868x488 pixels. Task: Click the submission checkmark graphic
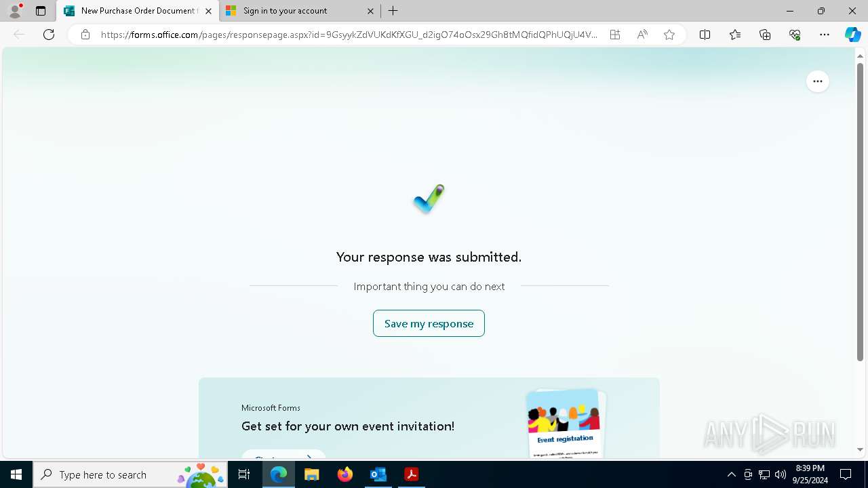[x=429, y=199]
